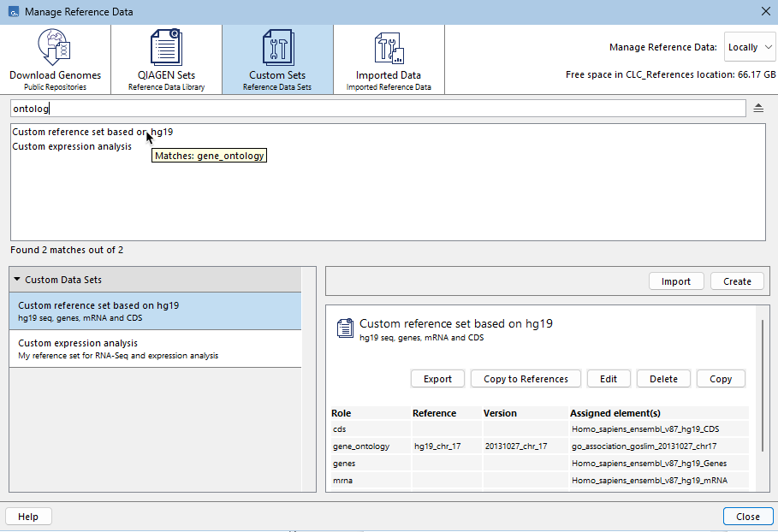778x532 pixels.
Task: Select the gene_ontology row in the table
Action: pyautogui.click(x=514, y=446)
